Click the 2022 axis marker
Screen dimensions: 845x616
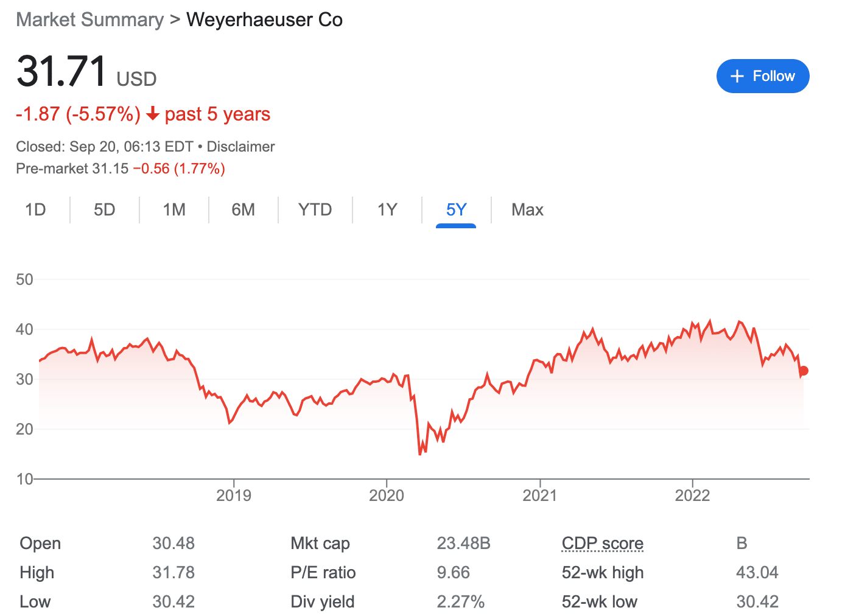point(692,495)
